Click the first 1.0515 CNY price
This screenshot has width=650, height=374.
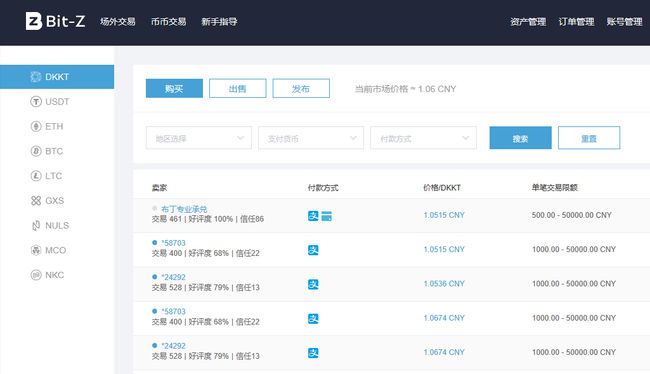[x=444, y=215]
